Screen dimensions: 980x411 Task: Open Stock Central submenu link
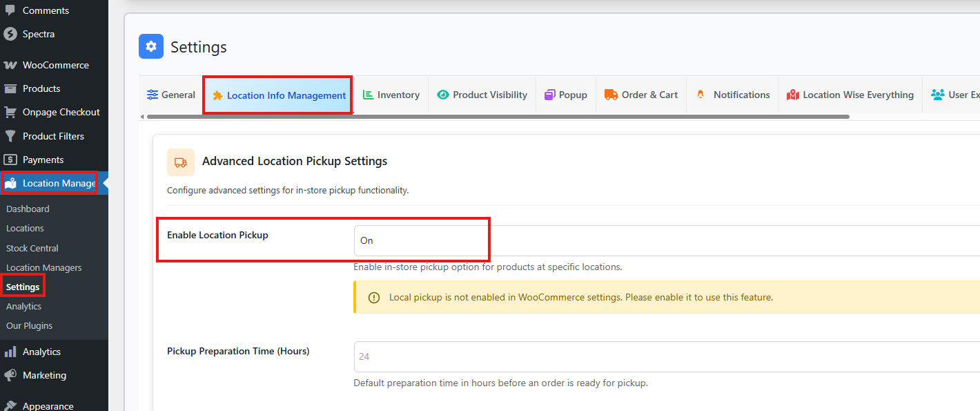pos(32,248)
